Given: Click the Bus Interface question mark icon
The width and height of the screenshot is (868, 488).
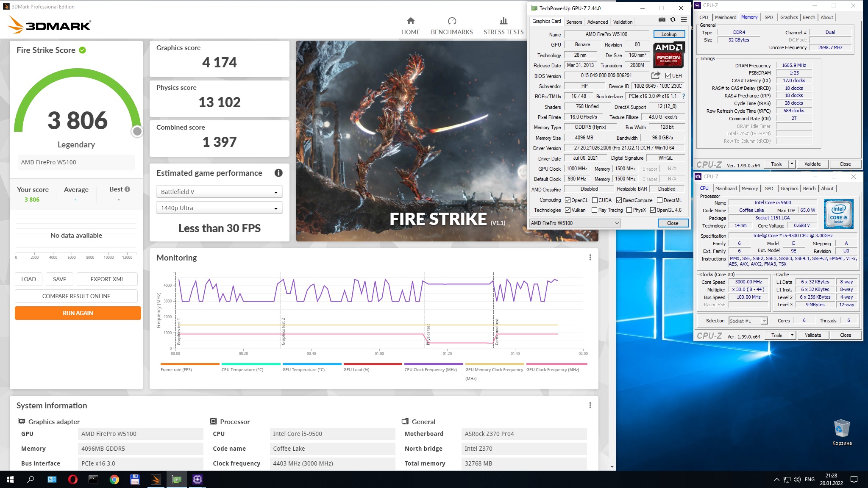Looking at the screenshot, I should (x=683, y=96).
